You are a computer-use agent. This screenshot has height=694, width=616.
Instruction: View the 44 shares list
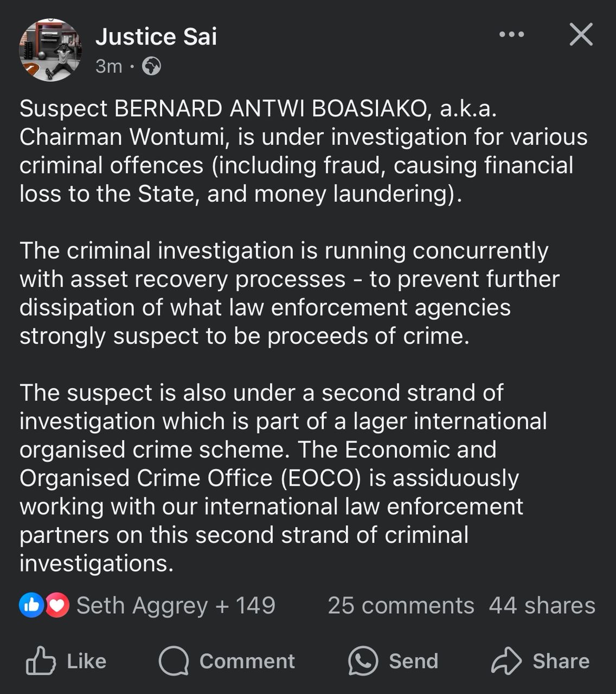542,605
